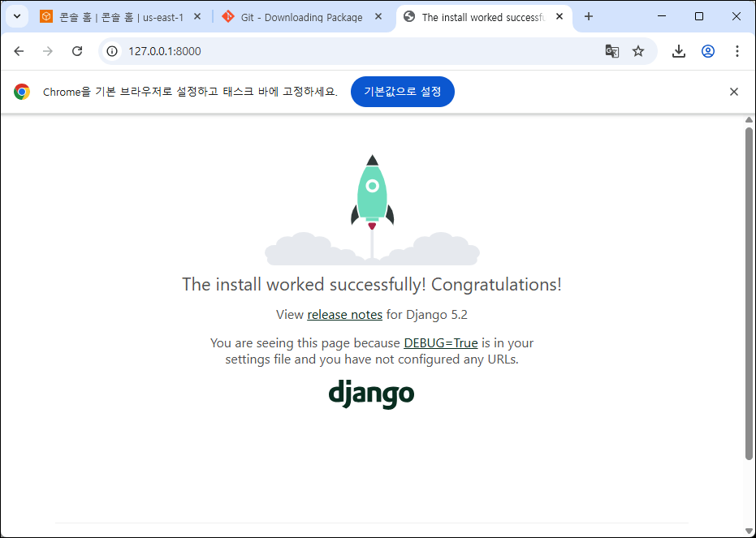Switch to the 콘솔 홈 us-east-1 tab

[x=121, y=17]
